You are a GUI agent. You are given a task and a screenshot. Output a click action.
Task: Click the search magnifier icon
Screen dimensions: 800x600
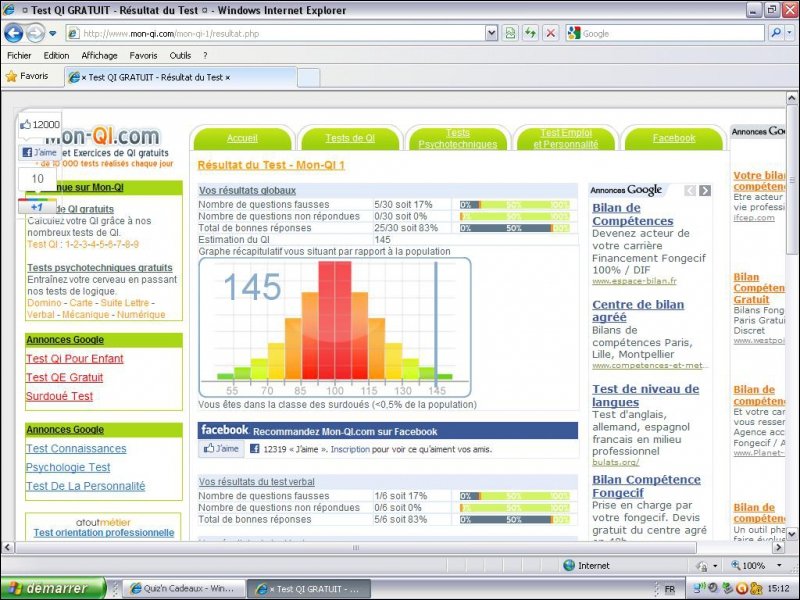click(x=776, y=33)
